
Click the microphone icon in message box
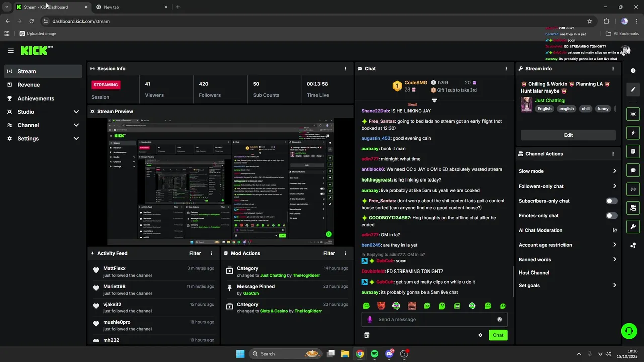[370, 319]
